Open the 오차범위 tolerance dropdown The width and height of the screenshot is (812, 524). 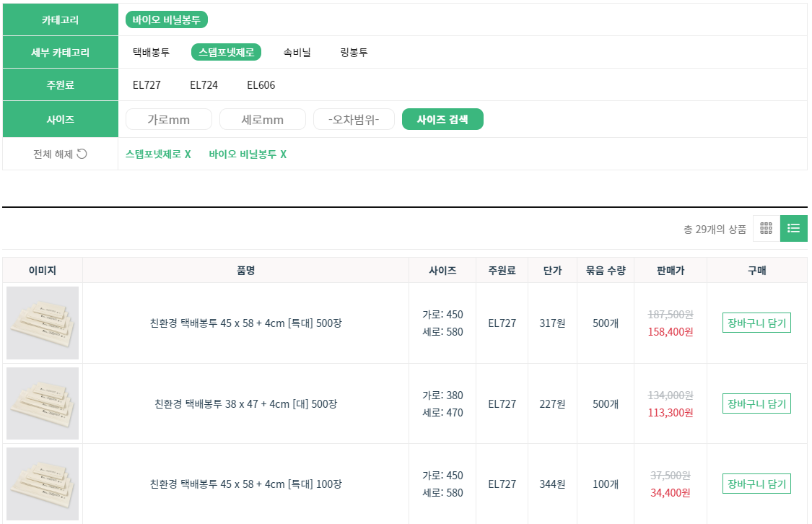(354, 120)
